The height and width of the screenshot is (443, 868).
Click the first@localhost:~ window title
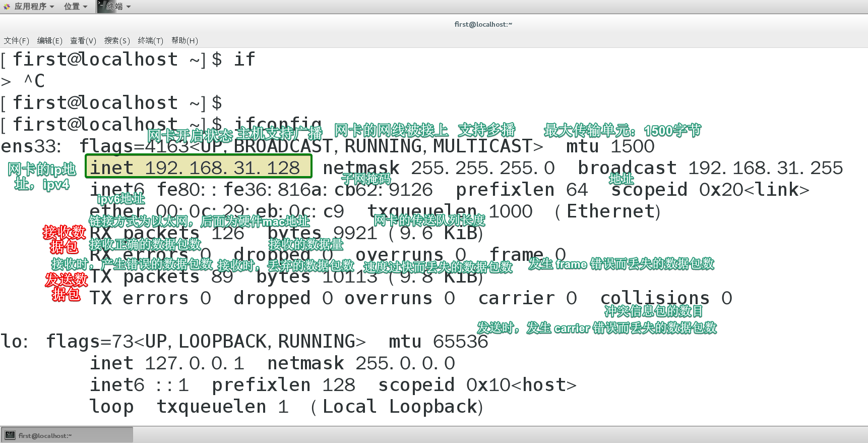[x=483, y=24]
